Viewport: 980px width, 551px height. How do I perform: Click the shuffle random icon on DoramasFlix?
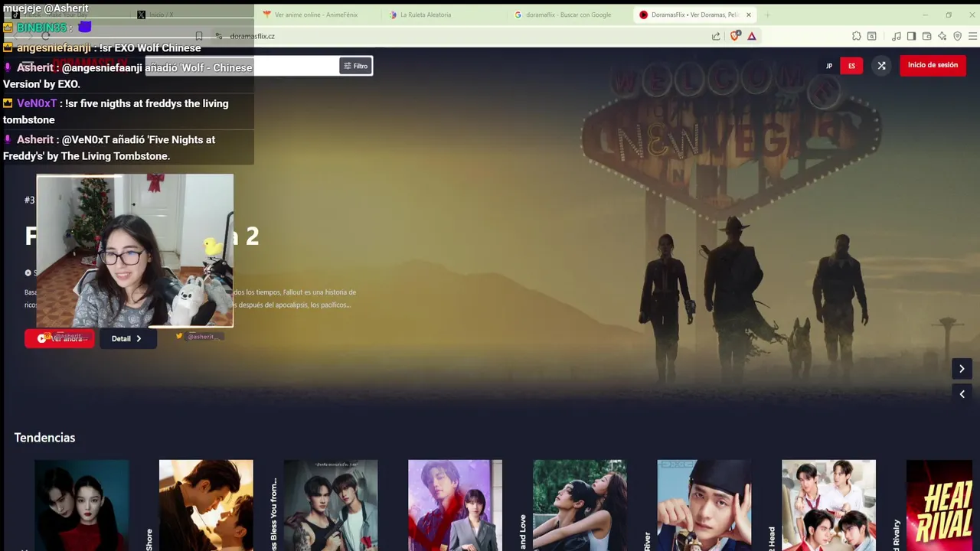[881, 66]
